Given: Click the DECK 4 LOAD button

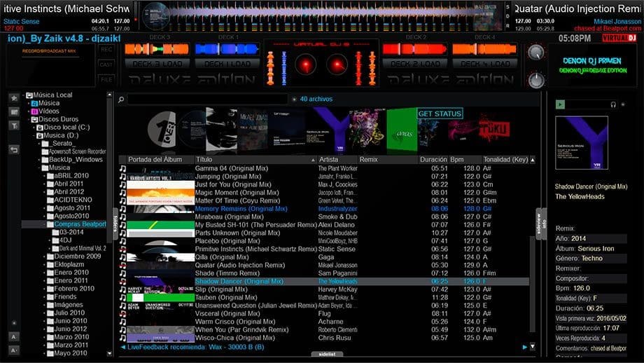Looking at the screenshot, I should coord(484,64).
